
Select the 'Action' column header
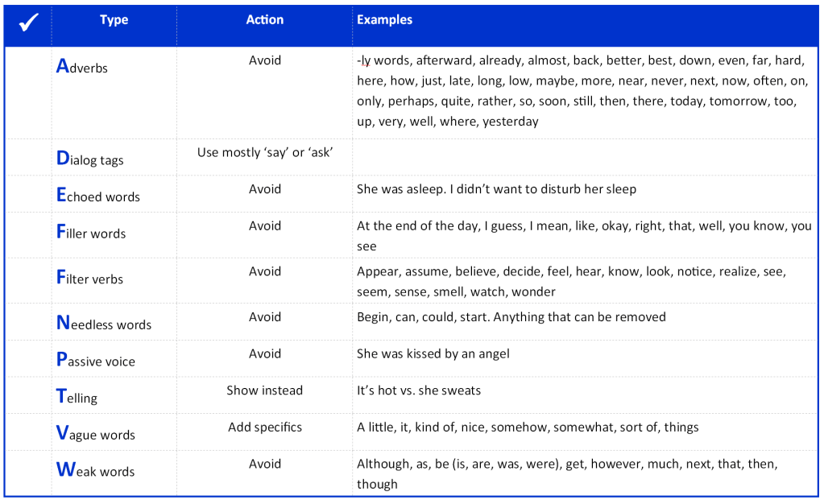tap(264, 20)
